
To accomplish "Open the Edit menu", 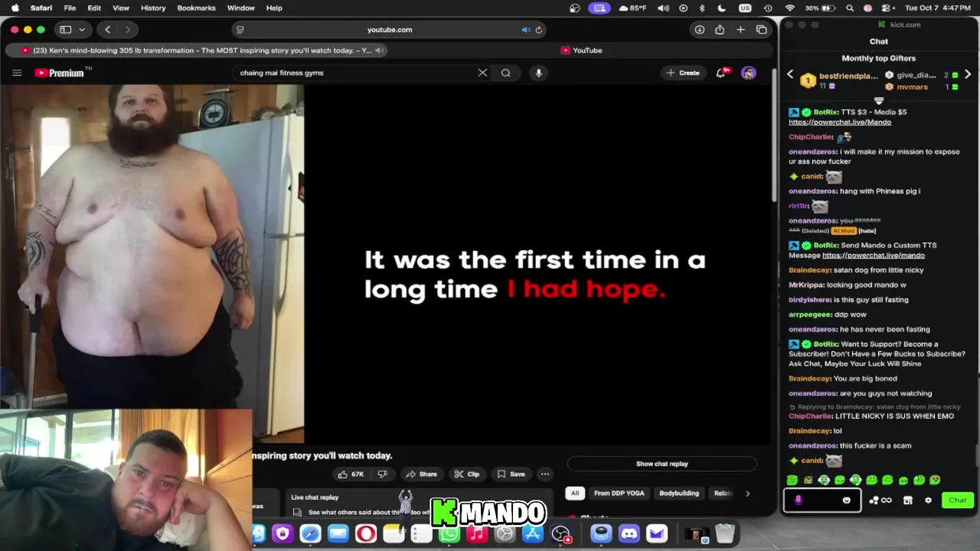I will coord(94,8).
